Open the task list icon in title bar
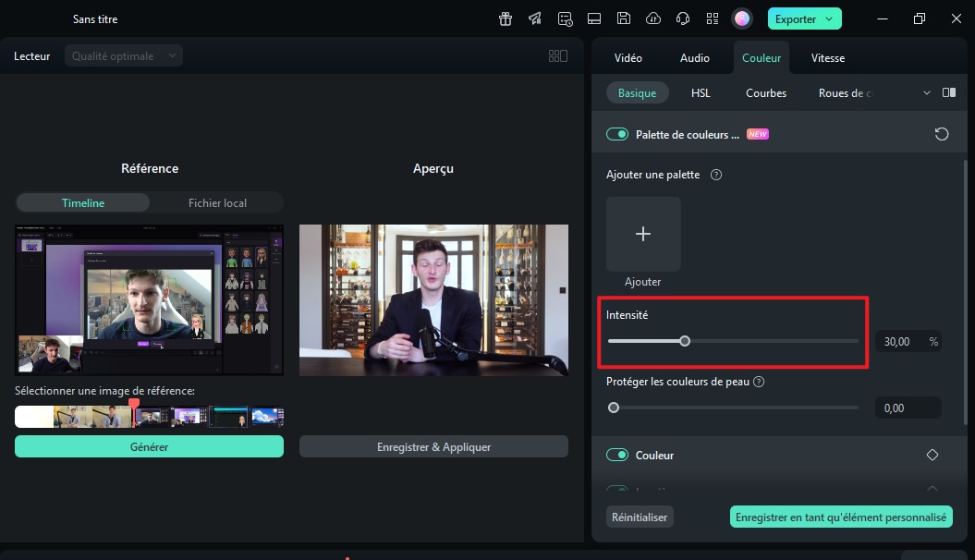 pos(565,18)
